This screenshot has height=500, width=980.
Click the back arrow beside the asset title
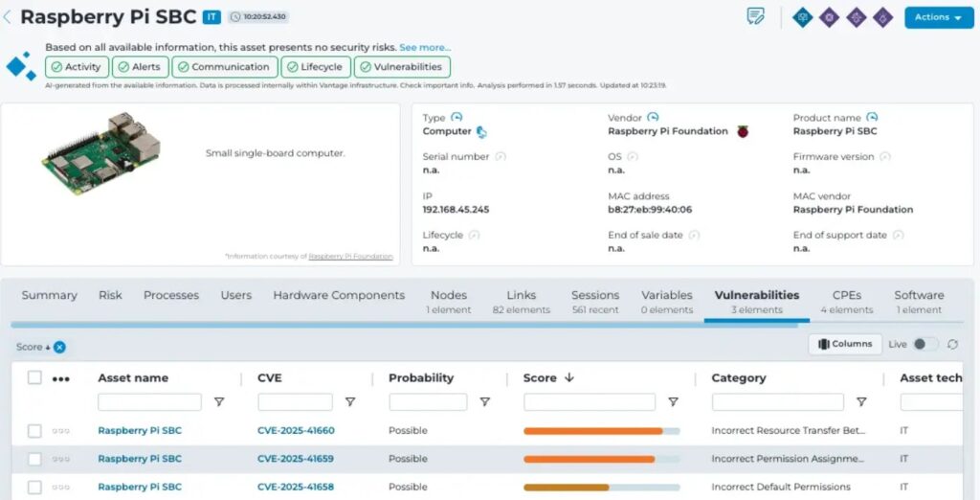tap(8, 17)
